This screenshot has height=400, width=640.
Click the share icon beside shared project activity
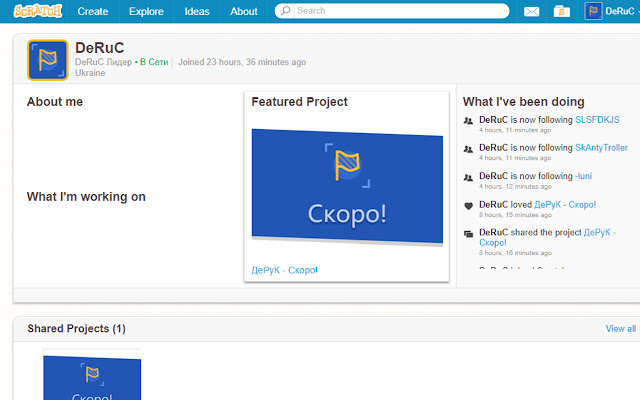469,234
